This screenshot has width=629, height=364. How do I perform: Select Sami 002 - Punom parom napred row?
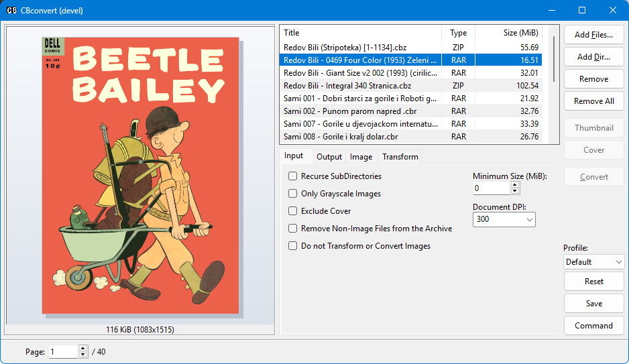pyautogui.click(x=411, y=111)
